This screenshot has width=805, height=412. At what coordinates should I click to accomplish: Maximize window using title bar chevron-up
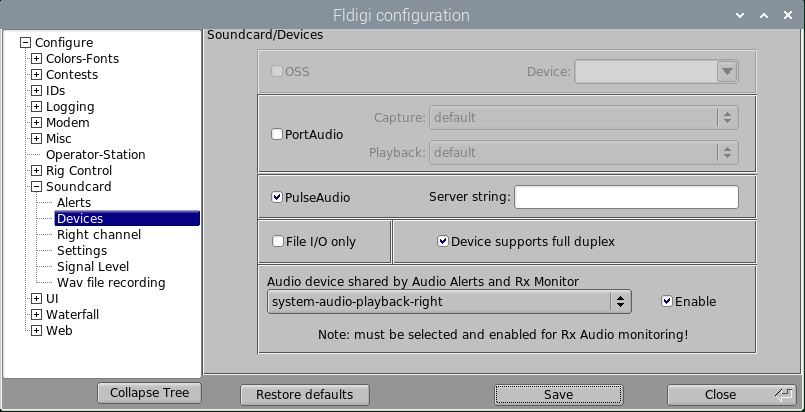click(x=764, y=15)
